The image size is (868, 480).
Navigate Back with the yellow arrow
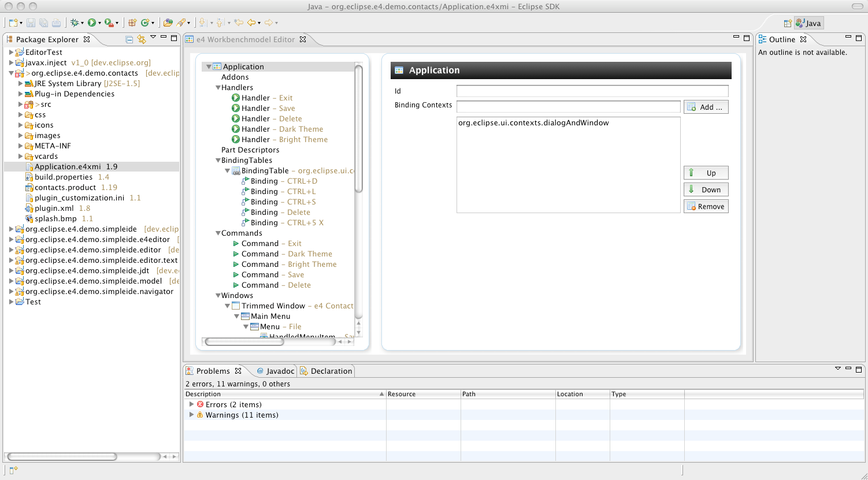click(251, 23)
